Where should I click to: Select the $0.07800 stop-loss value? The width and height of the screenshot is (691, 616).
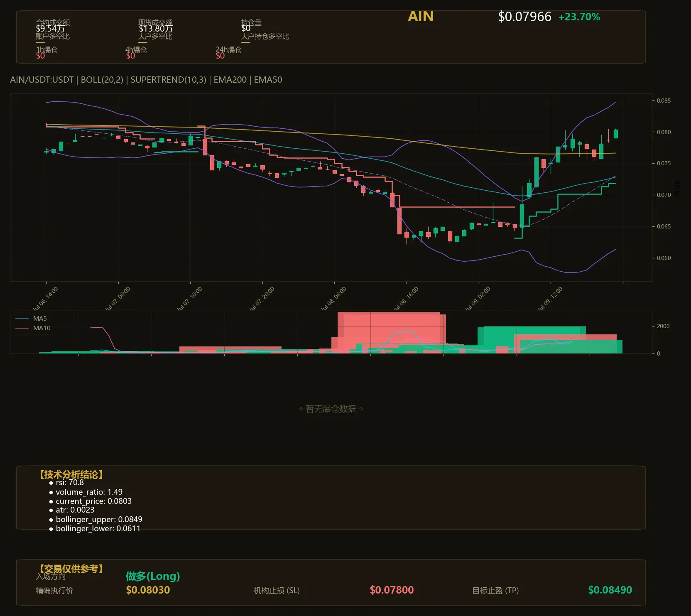392,590
